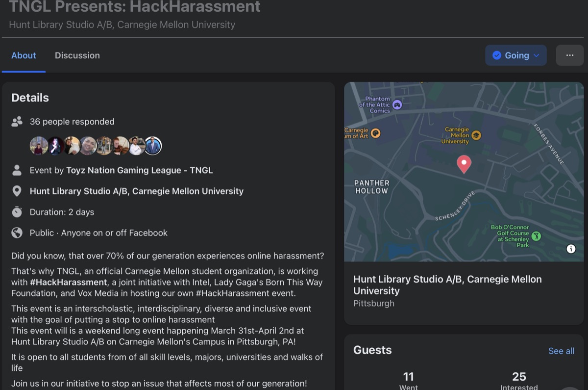Click the 11 Went guest count
The height and width of the screenshot is (390, 588).
click(409, 382)
